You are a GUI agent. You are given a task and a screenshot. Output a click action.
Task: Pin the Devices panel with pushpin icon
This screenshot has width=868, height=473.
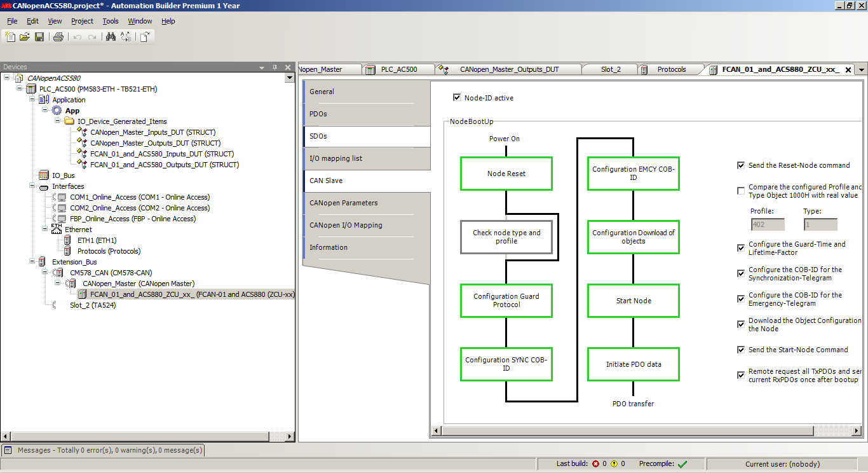point(275,67)
